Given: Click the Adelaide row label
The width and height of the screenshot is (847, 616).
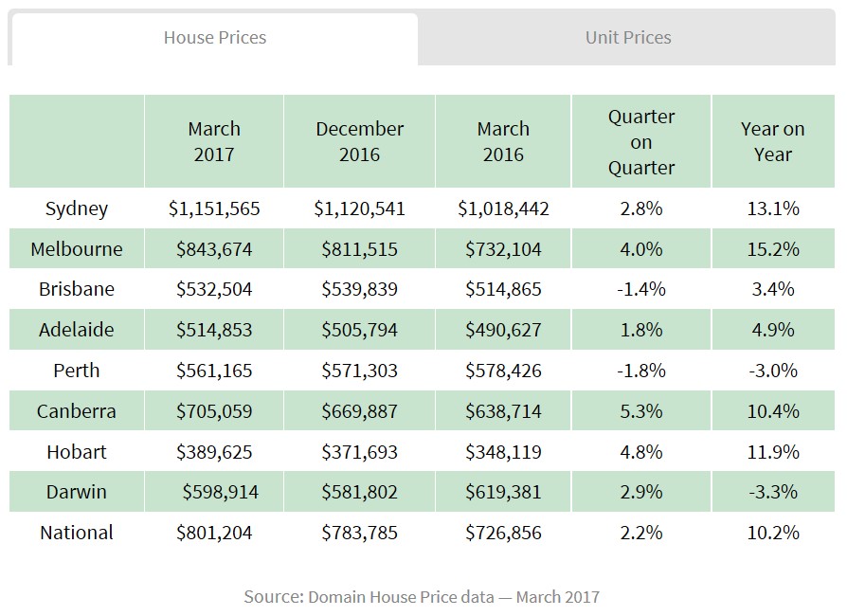Looking at the screenshot, I should coord(77,330).
